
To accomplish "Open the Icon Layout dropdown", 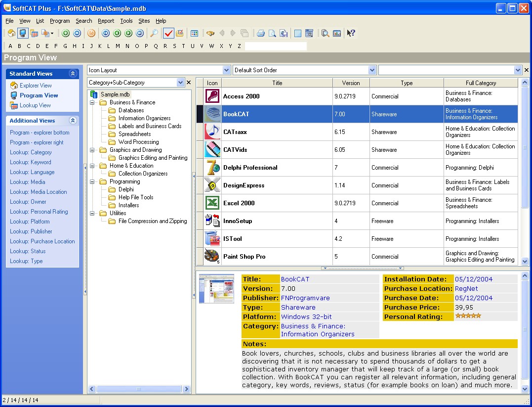I will coord(227,70).
